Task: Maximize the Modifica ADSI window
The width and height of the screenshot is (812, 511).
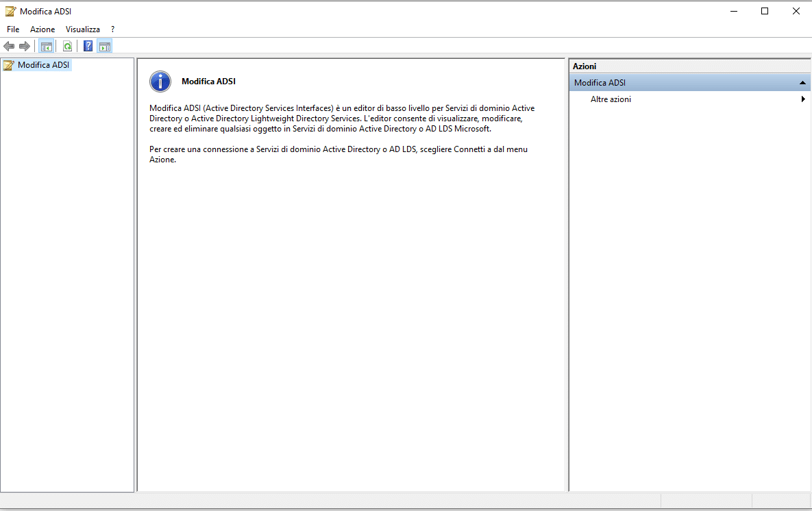Action: 765,11
